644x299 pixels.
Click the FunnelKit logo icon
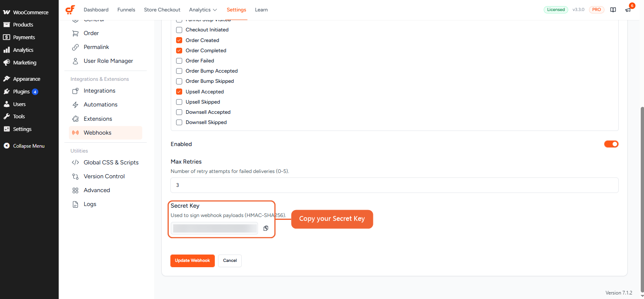click(70, 10)
